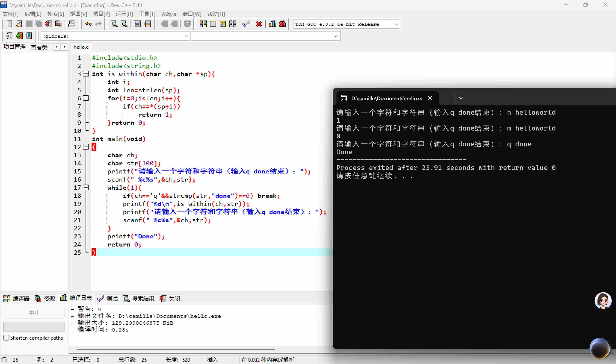Click the Print icon in toolbar

tap(72, 24)
